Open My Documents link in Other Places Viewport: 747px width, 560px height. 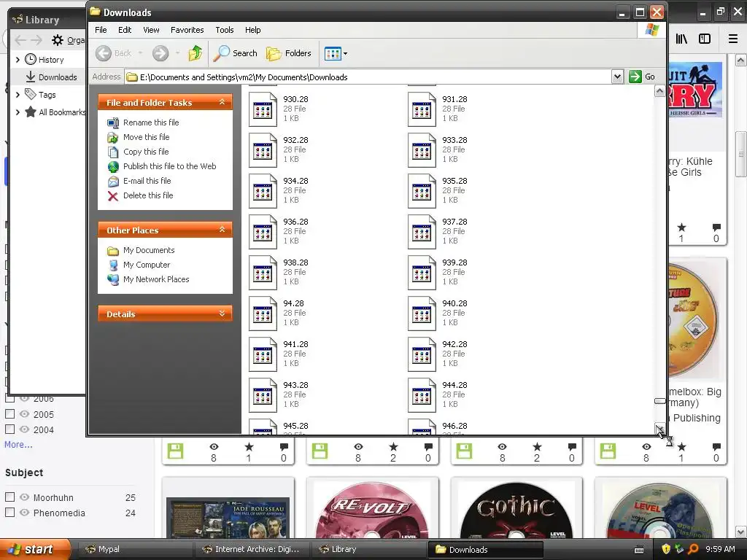point(149,251)
